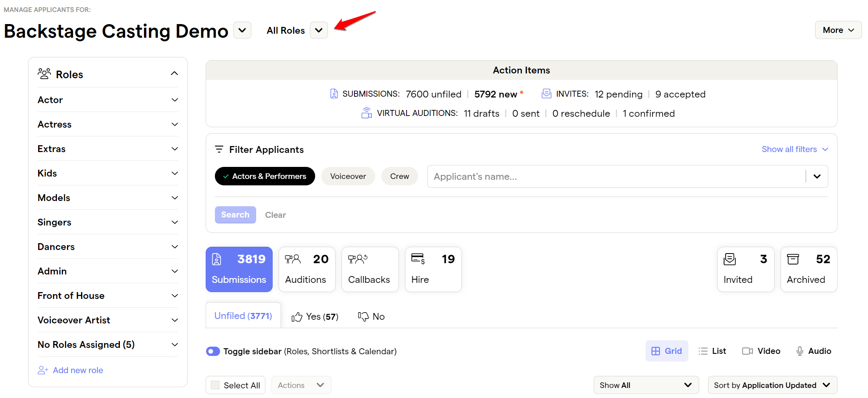
Task: Open the Roles panel people icon
Action: pyautogui.click(x=45, y=73)
